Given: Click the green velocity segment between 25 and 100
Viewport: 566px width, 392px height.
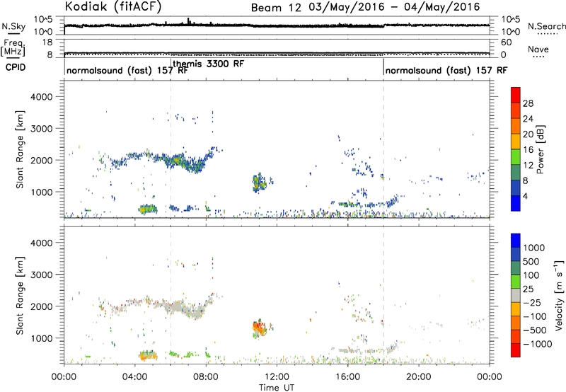Looking at the screenshot, I should point(516,282).
